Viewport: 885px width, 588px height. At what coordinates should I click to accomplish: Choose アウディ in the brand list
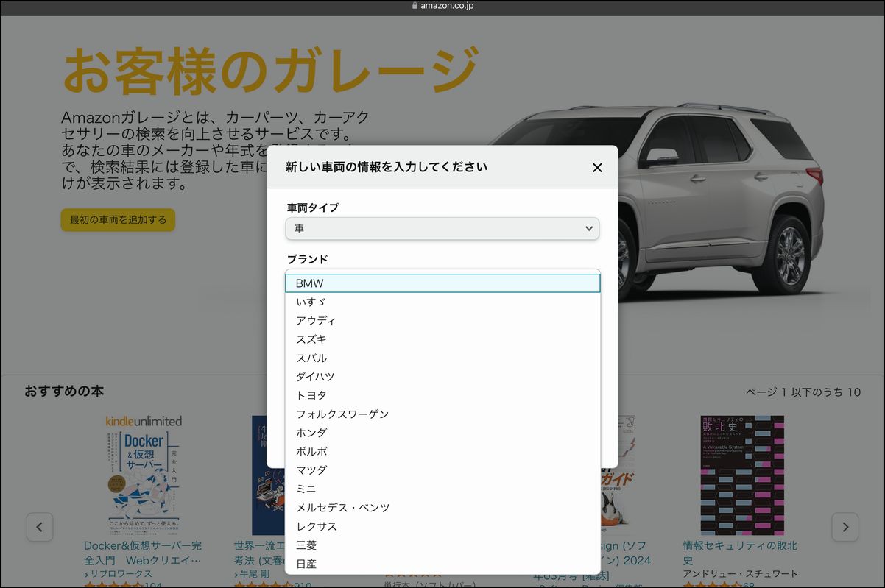(442, 321)
